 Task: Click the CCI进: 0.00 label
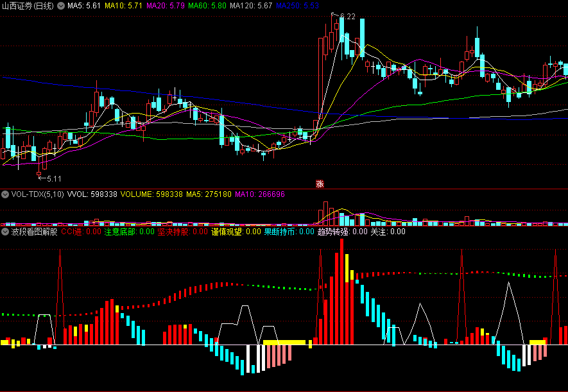(81, 232)
